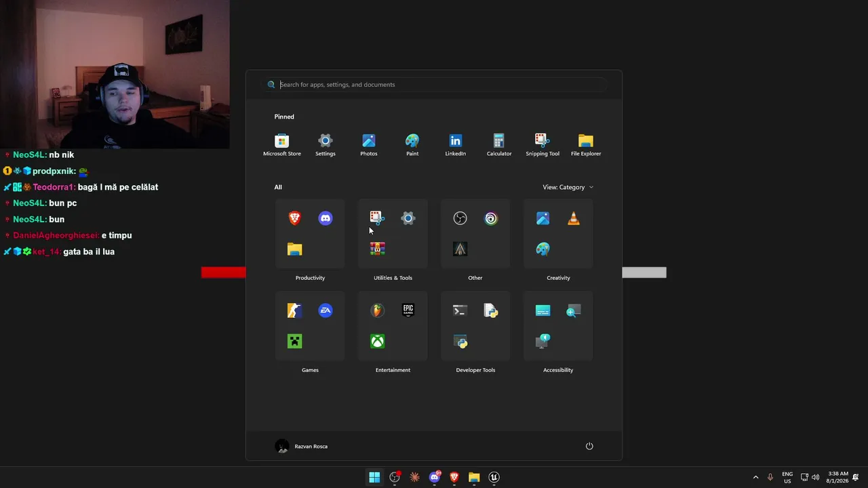Open the clock showing 3:38 AM
Image resolution: width=868 pixels, height=488 pixels.
pyautogui.click(x=837, y=477)
